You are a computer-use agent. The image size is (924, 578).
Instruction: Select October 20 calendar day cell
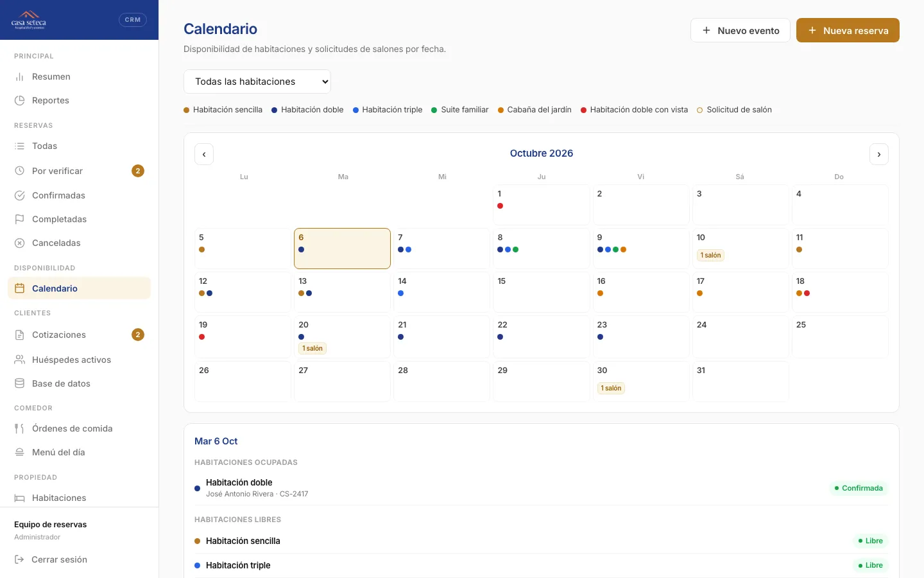(342, 337)
